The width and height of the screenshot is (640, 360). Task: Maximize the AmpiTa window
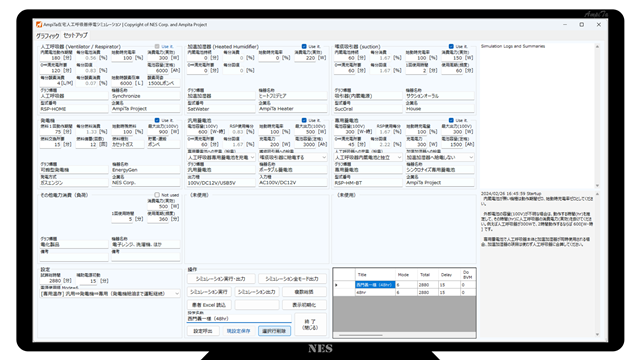[x=582, y=24]
